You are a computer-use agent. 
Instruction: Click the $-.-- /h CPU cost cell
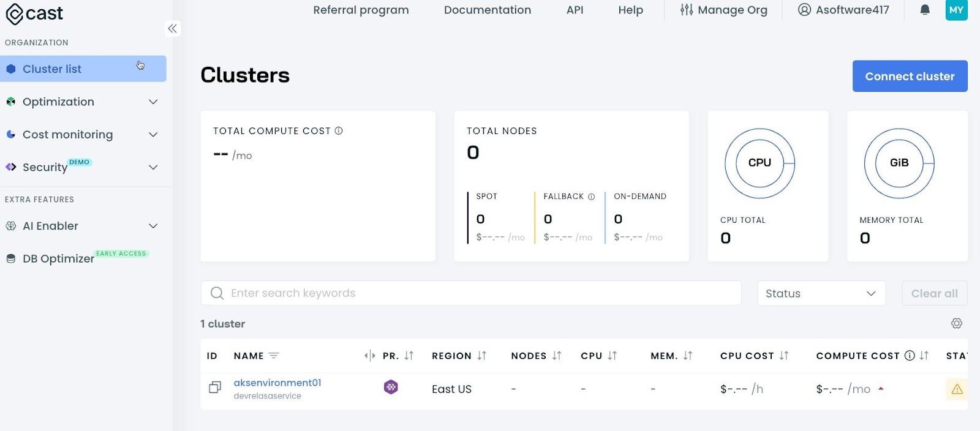coord(742,389)
